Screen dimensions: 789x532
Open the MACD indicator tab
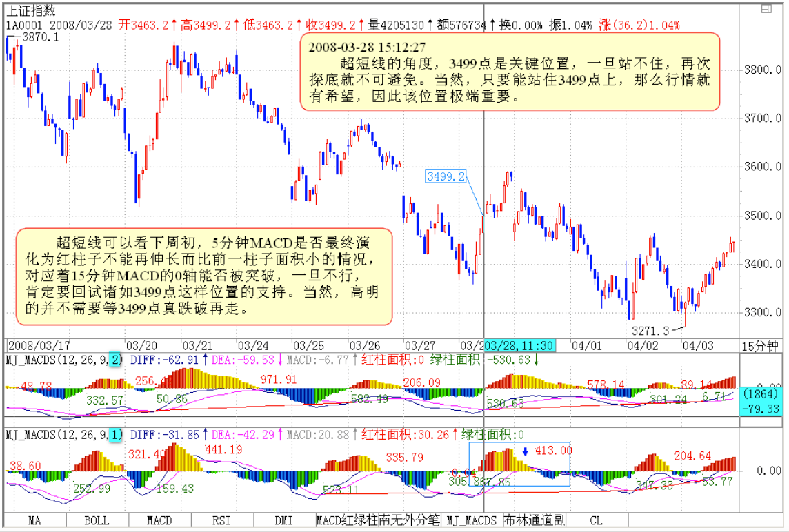point(159,520)
